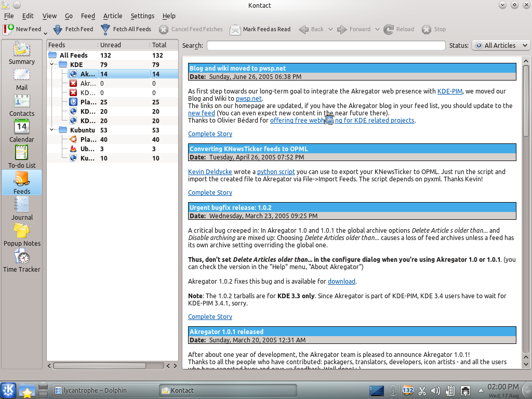The height and width of the screenshot is (399, 532).
Task: Click the favorites star icon in the panel
Action: [26, 391]
